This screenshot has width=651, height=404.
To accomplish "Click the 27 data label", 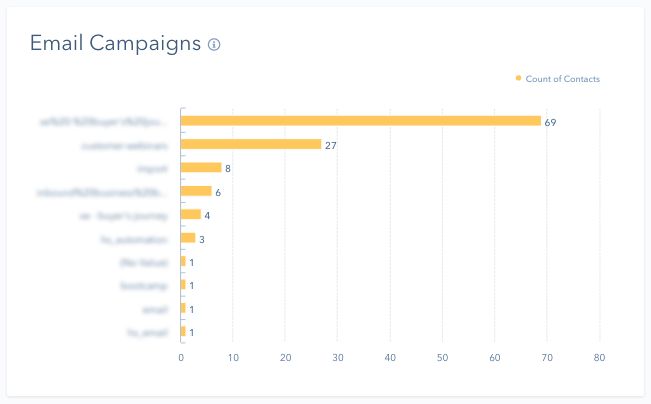I will click(x=330, y=145).
